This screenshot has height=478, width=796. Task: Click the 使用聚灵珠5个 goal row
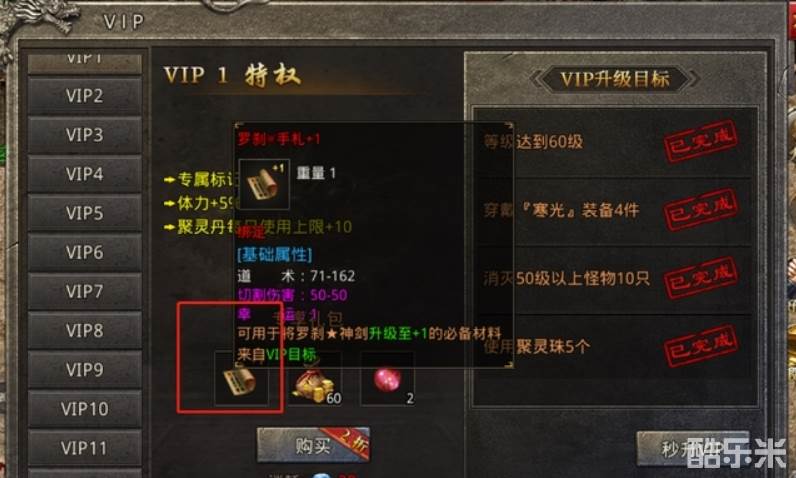(613, 347)
